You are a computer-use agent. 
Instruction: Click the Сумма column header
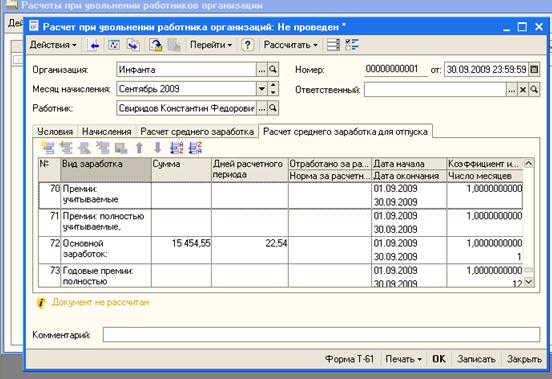pos(181,170)
